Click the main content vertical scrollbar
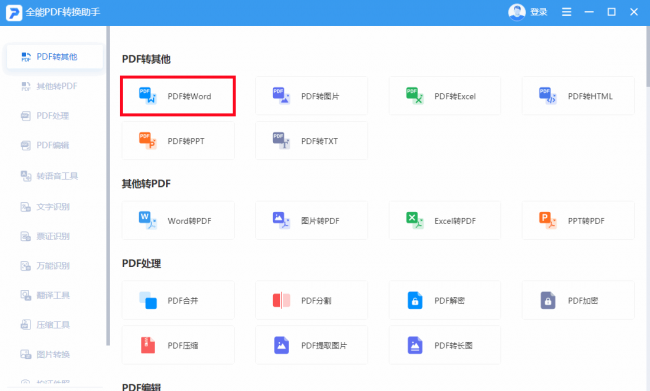The height and width of the screenshot is (391, 650). pos(648,56)
